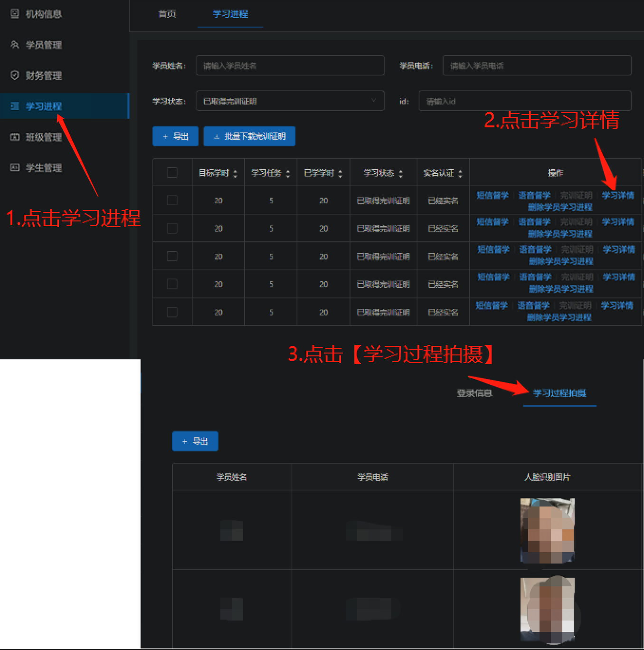The height and width of the screenshot is (650, 644).
Task: Click 短信督学 link in the first row
Action: (x=492, y=195)
